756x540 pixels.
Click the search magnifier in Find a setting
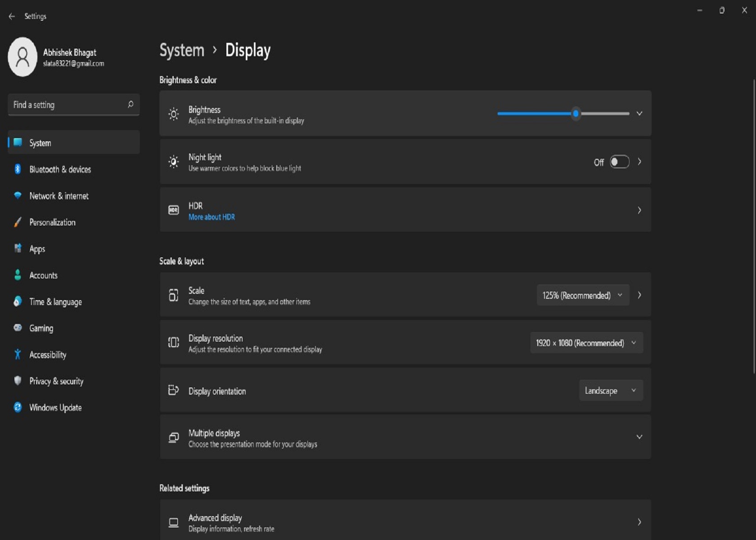click(x=130, y=104)
